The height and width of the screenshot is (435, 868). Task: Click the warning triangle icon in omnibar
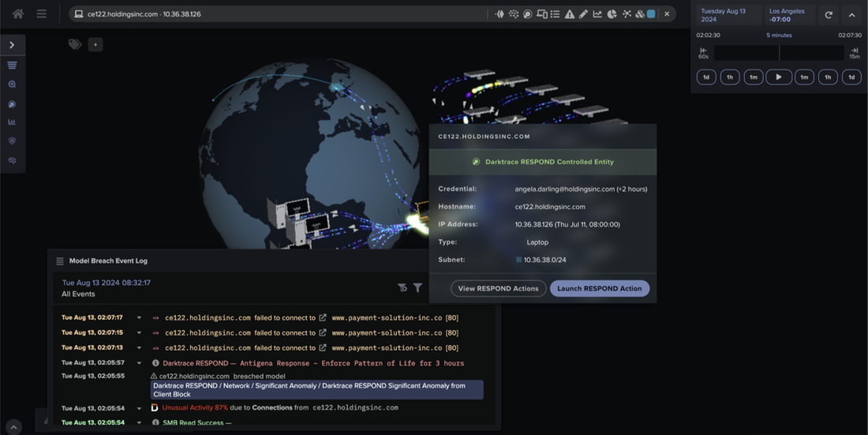pyautogui.click(x=569, y=13)
